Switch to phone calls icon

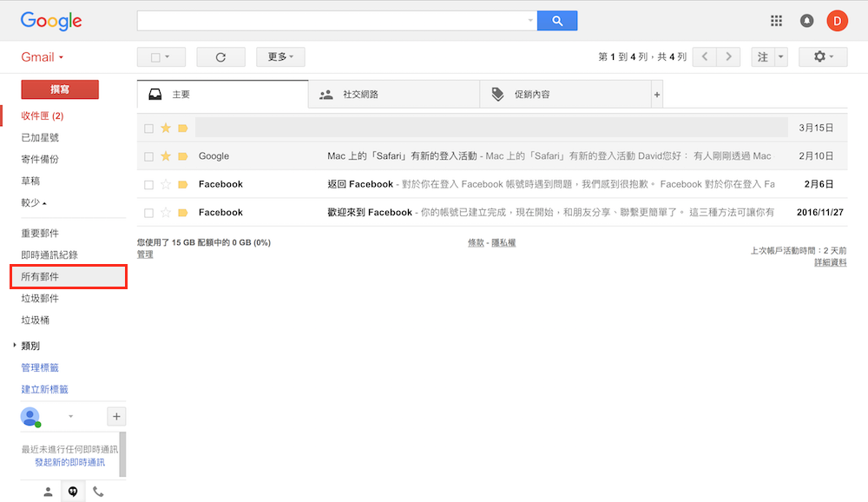point(98,492)
